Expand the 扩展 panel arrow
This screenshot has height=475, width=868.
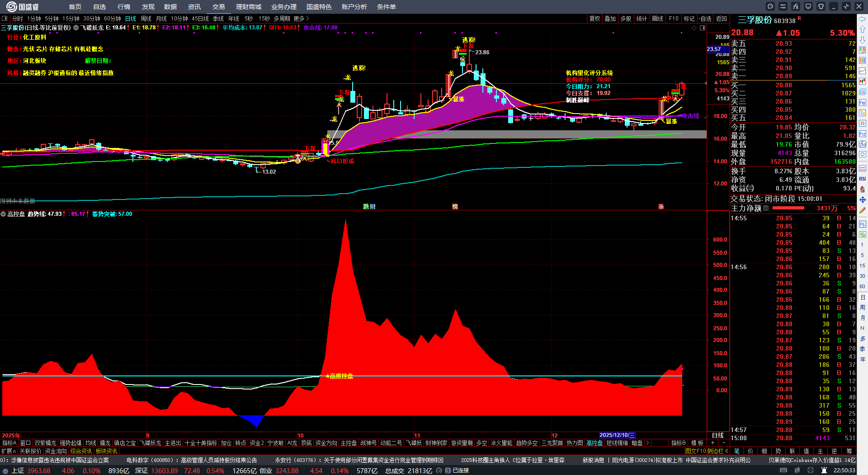[9, 451]
